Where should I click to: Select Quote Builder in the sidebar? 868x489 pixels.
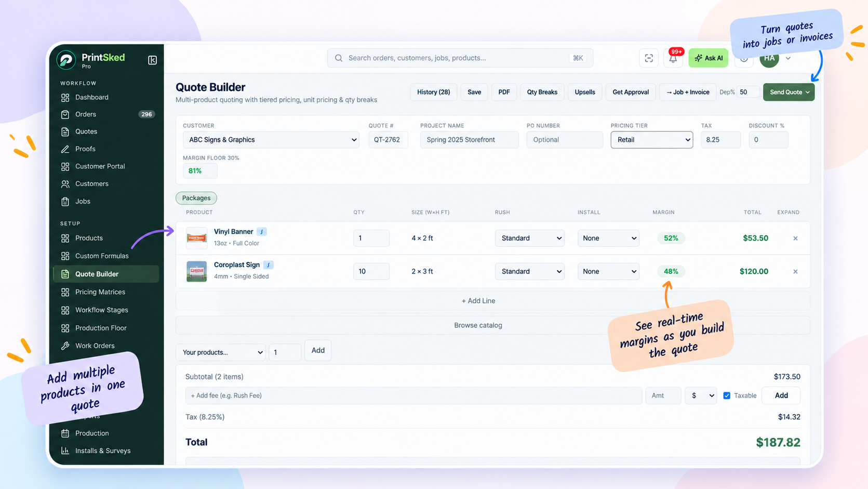(106, 274)
